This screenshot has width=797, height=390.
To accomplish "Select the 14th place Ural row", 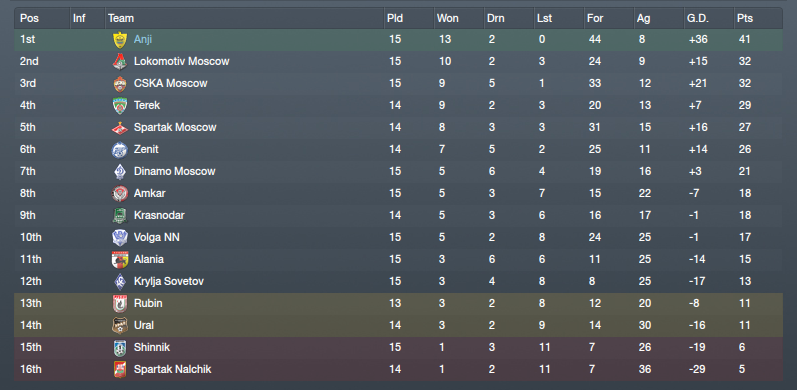I will tap(398, 325).
